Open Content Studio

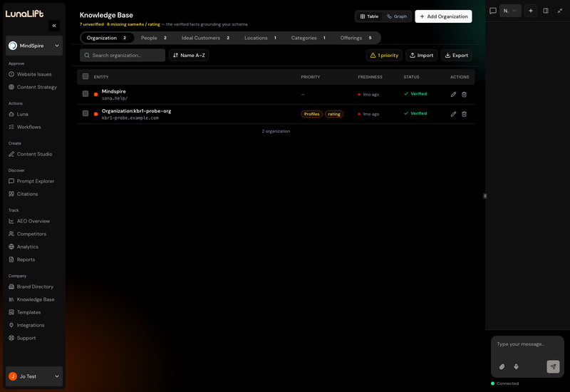point(34,154)
